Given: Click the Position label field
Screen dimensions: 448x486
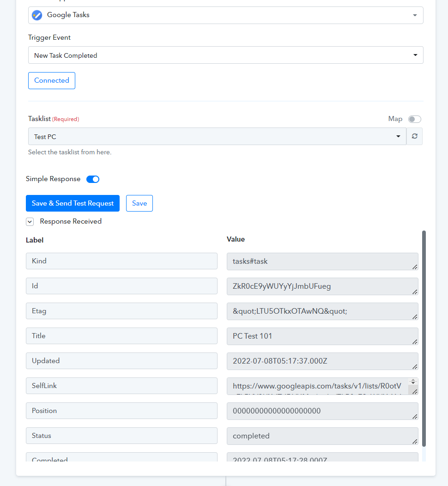Looking at the screenshot, I should [x=122, y=411].
